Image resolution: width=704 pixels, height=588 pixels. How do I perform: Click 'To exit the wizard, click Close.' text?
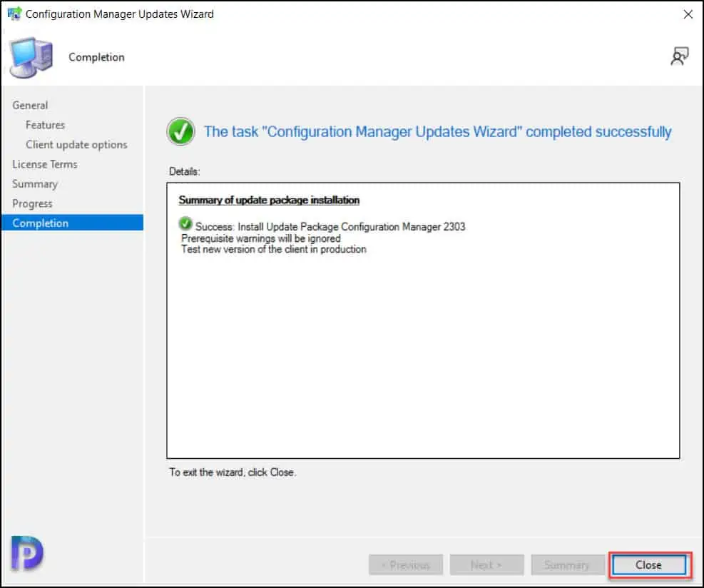click(x=233, y=472)
